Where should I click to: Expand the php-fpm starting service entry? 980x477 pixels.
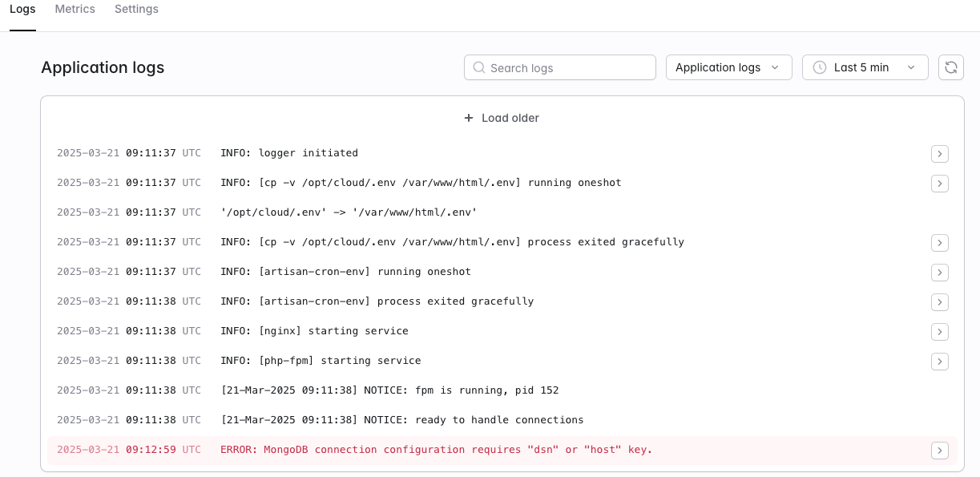(940, 362)
